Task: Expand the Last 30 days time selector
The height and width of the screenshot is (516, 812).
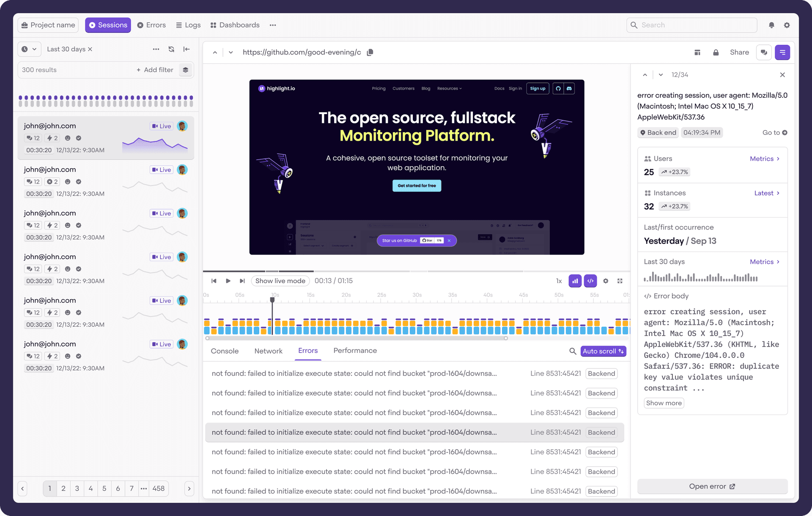Action: pyautogui.click(x=29, y=49)
